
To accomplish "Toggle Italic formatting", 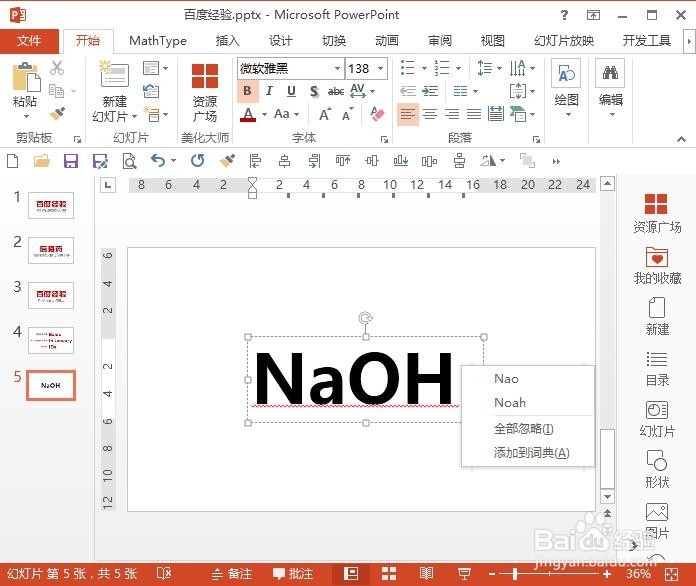I will coord(269,91).
